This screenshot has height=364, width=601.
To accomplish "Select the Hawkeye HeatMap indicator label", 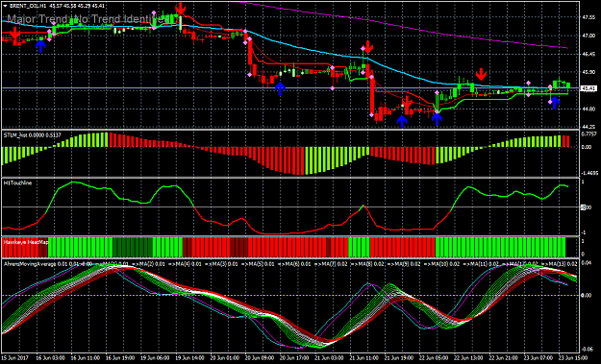I will tap(26, 242).
